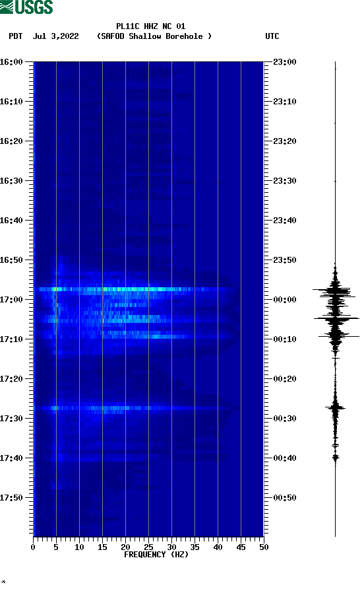The height and width of the screenshot is (589, 364).
Task: Click the 16:10 PDT time label
Action: (x=11, y=102)
